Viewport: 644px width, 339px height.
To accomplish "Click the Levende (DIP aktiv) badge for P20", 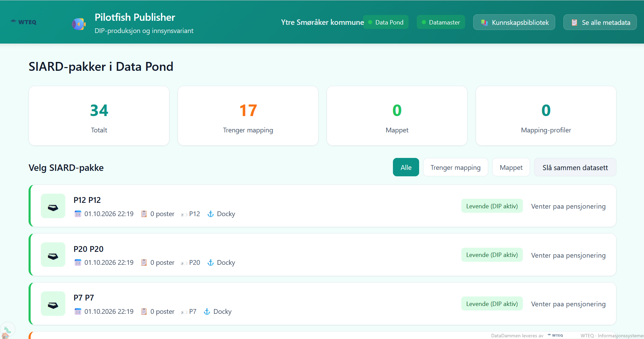I will 492,255.
